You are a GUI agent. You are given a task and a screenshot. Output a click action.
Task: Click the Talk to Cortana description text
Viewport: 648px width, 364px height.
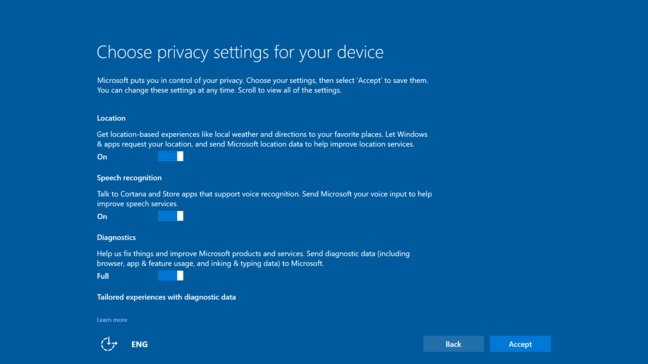pos(264,199)
